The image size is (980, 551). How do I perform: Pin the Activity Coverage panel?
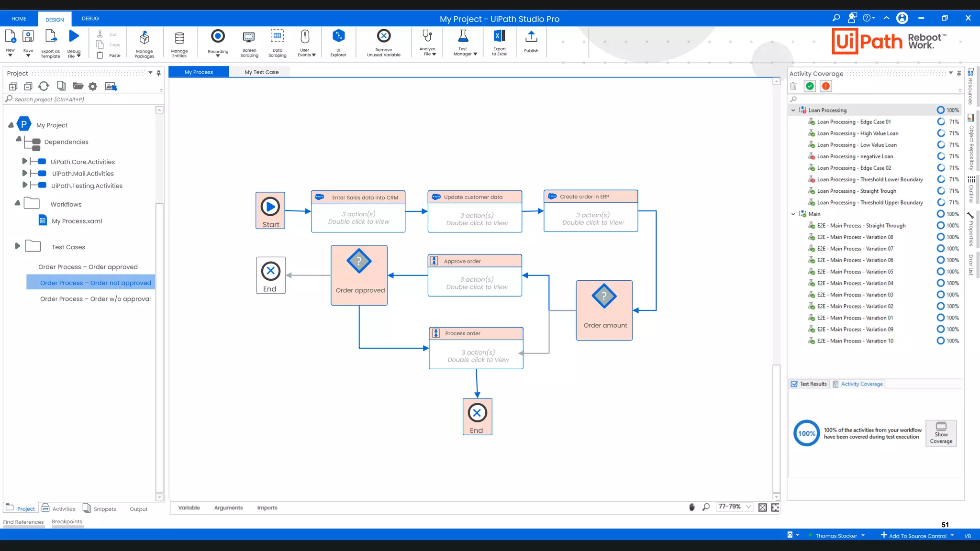(x=959, y=73)
